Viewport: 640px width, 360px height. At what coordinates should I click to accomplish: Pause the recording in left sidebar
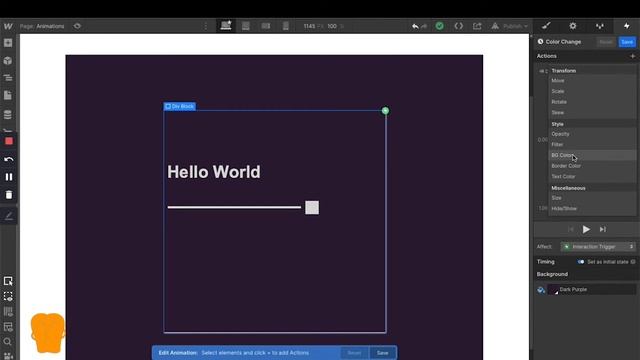pyautogui.click(x=9, y=177)
